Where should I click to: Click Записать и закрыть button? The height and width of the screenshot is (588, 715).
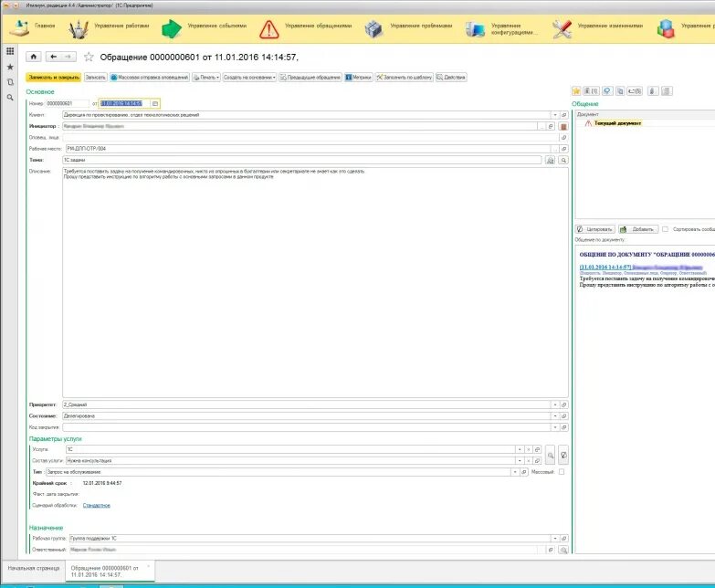pos(54,78)
